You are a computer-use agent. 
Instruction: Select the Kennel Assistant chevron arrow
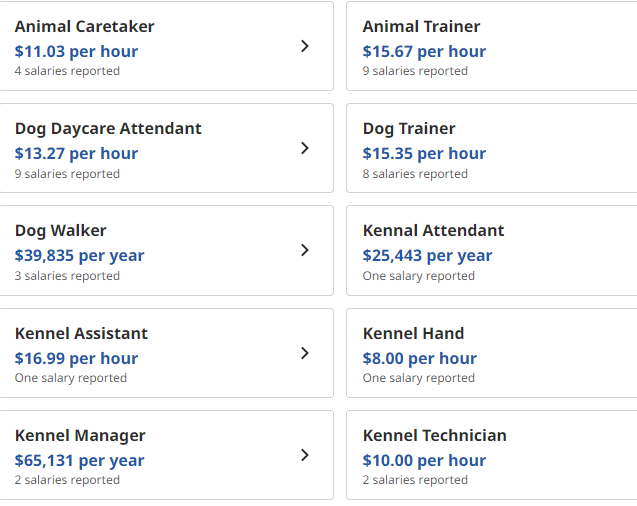tap(305, 353)
